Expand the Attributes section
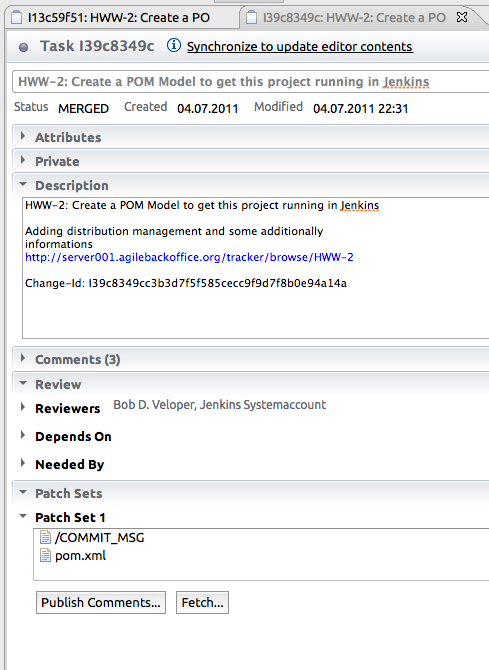 (23, 136)
